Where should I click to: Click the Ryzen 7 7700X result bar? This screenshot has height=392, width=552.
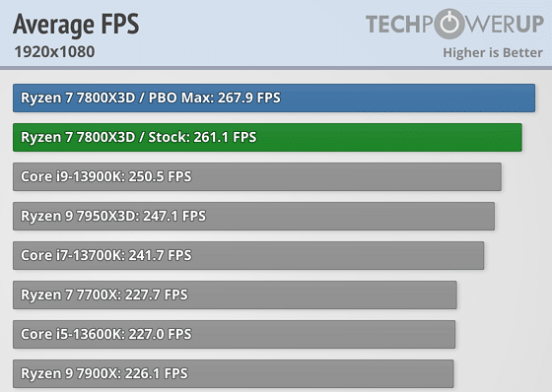235,294
